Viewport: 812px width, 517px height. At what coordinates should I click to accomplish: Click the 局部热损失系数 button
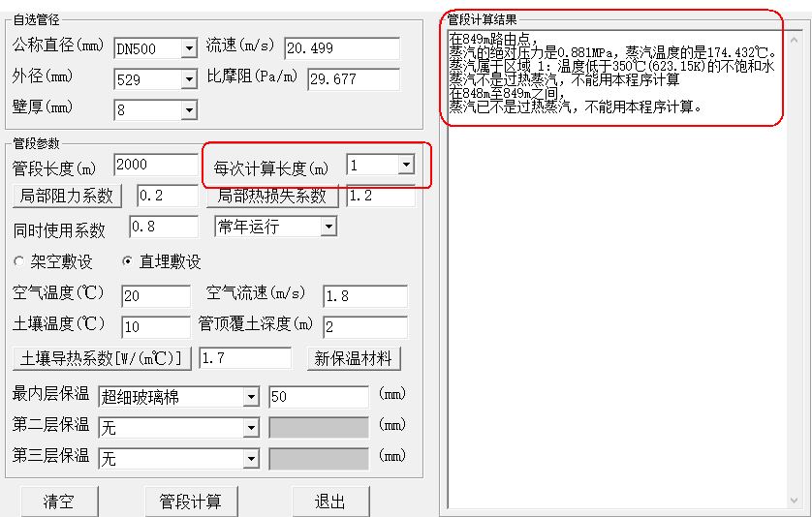point(272,197)
